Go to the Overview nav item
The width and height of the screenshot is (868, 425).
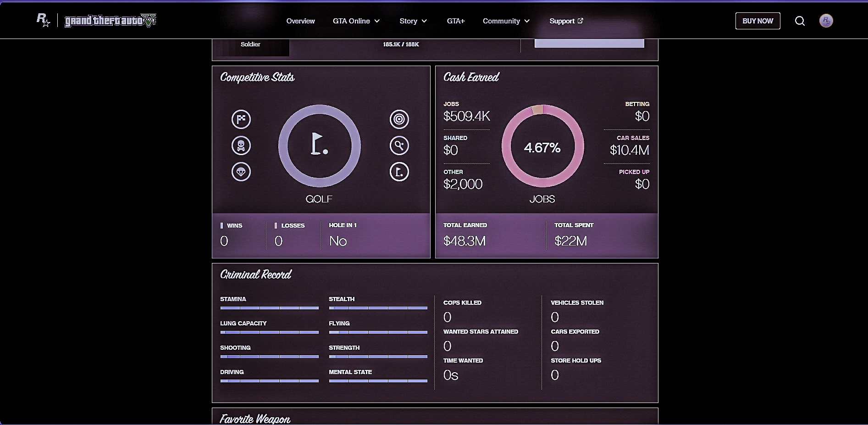point(300,21)
